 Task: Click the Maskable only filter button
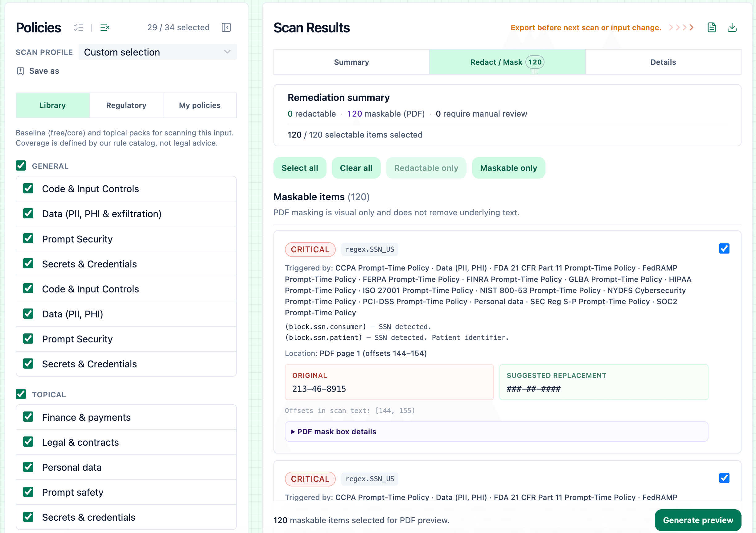508,168
